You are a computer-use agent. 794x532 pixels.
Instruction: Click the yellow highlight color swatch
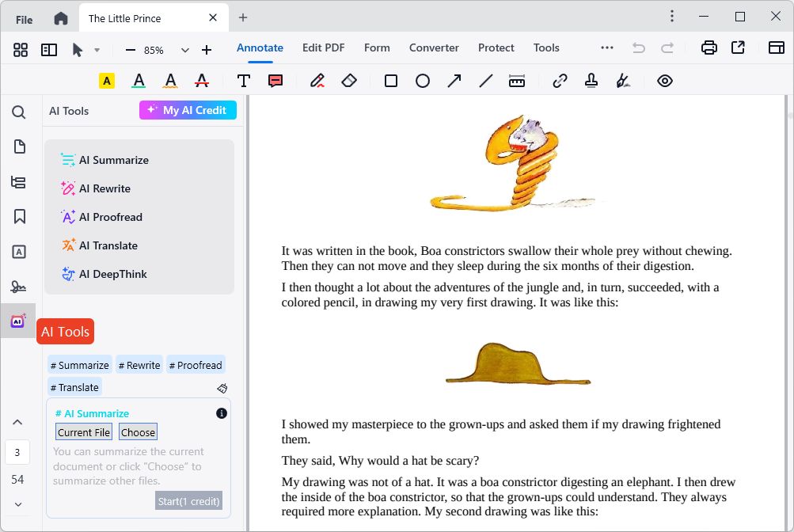tap(105, 80)
